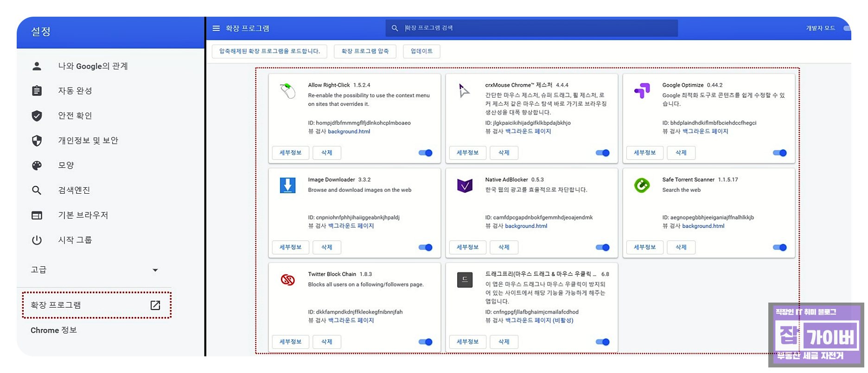Turn off the Image Downloader toggle
The image size is (868, 373).
tap(425, 247)
